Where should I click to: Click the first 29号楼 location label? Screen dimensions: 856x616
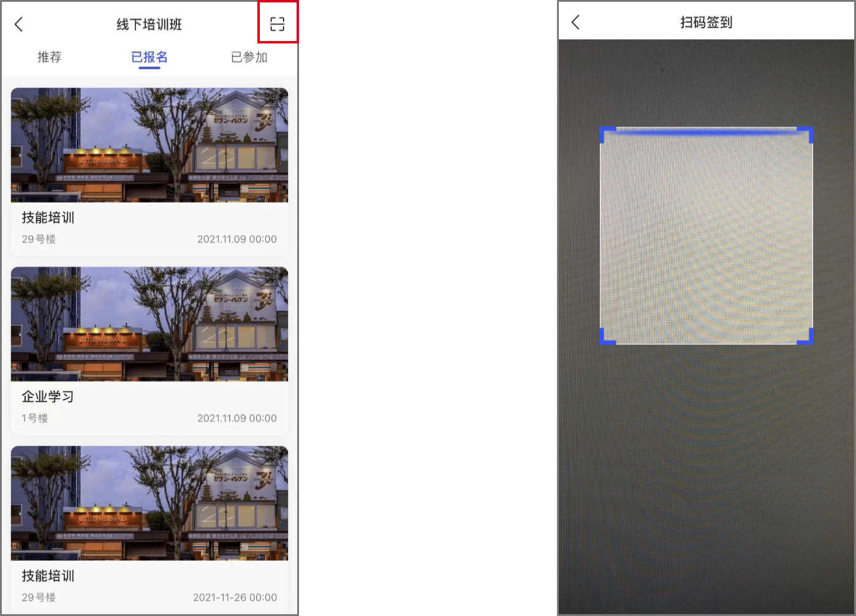click(39, 239)
